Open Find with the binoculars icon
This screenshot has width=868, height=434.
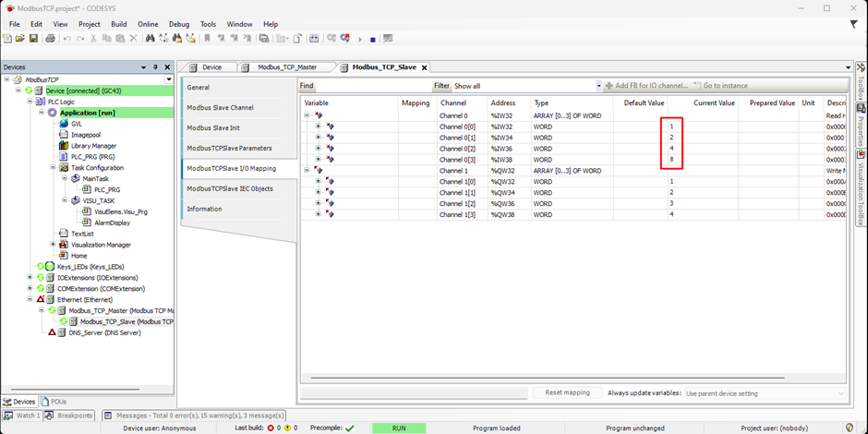pos(150,39)
